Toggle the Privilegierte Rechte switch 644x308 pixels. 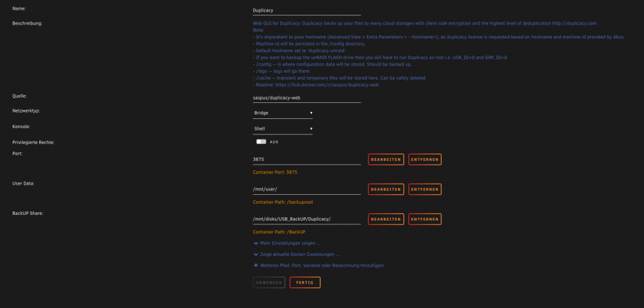(261, 141)
